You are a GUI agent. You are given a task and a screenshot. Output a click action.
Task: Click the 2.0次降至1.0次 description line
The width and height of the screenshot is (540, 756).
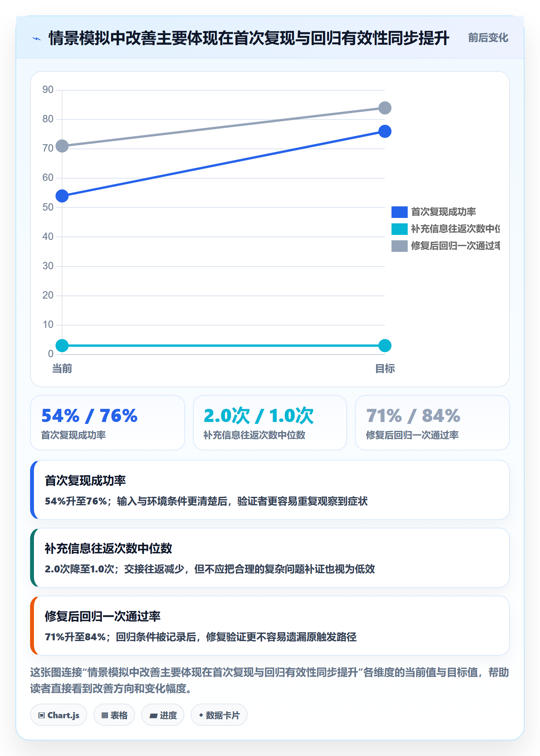tap(210, 569)
